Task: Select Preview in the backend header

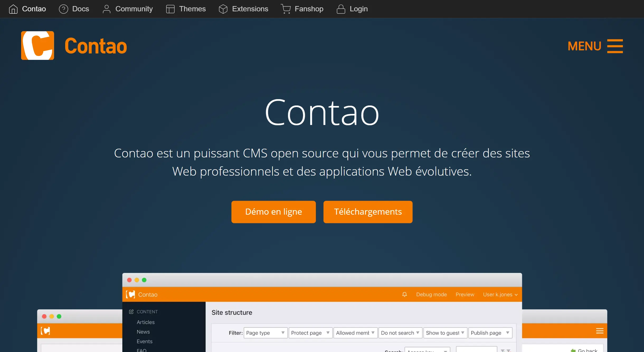Action: coord(465,295)
